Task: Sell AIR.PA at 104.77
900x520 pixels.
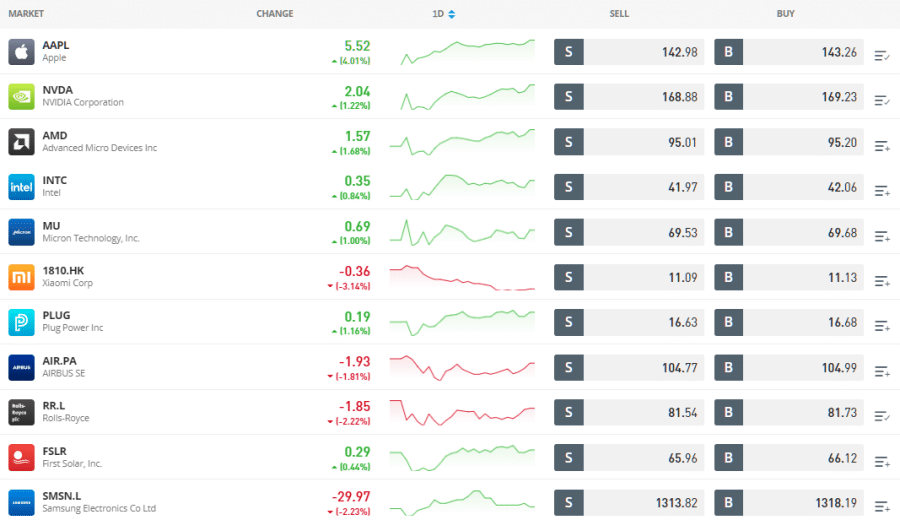Action: 629,367
